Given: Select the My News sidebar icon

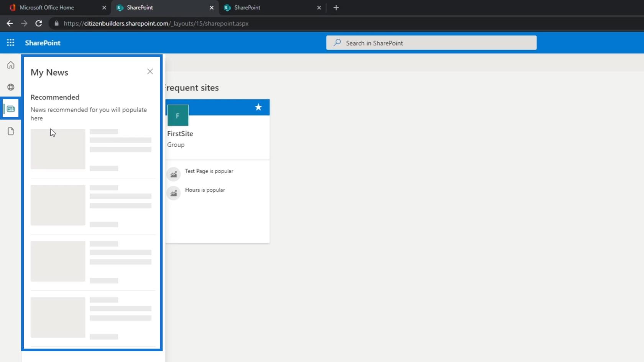Looking at the screenshot, I should point(11,109).
